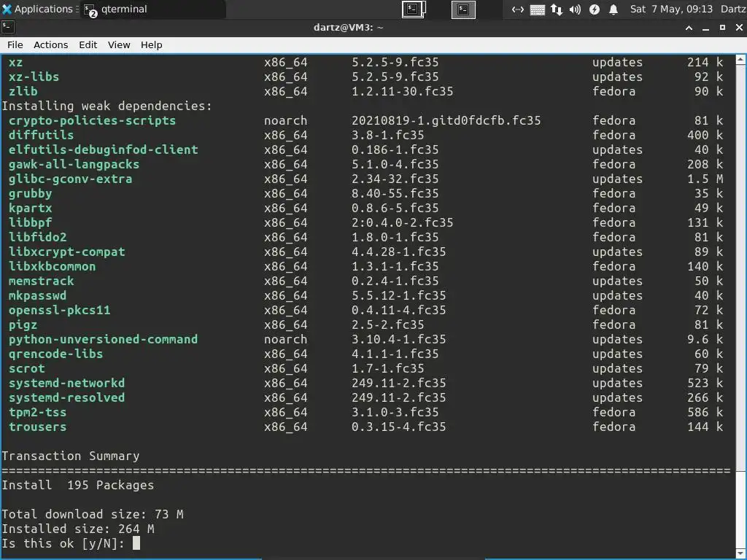Viewport: 747px width, 560px height.
Task: Click the package name 'xz-libs'
Action: [34, 77]
